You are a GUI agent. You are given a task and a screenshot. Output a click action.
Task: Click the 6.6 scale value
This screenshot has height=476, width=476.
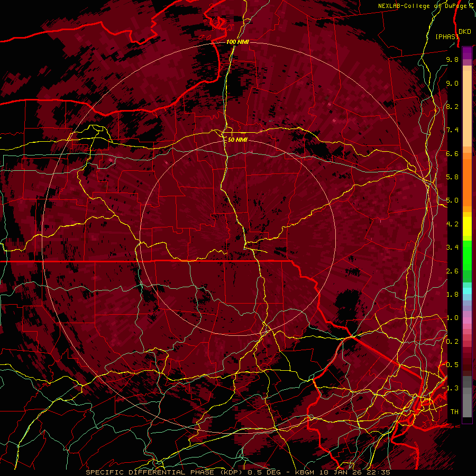(452, 153)
